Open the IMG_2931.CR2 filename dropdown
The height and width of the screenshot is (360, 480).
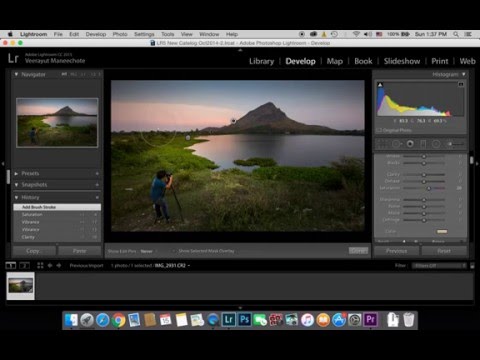(172, 266)
